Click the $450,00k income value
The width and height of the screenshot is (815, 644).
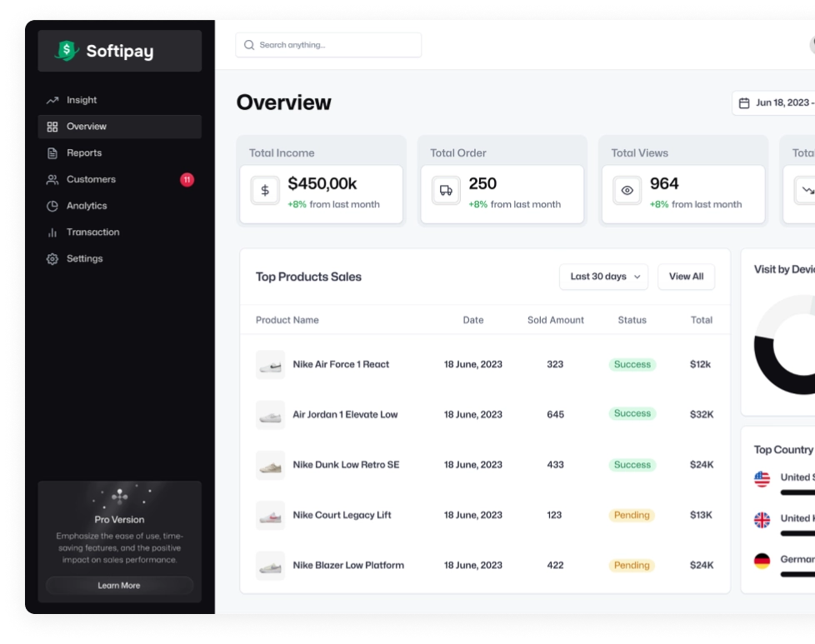[322, 184]
